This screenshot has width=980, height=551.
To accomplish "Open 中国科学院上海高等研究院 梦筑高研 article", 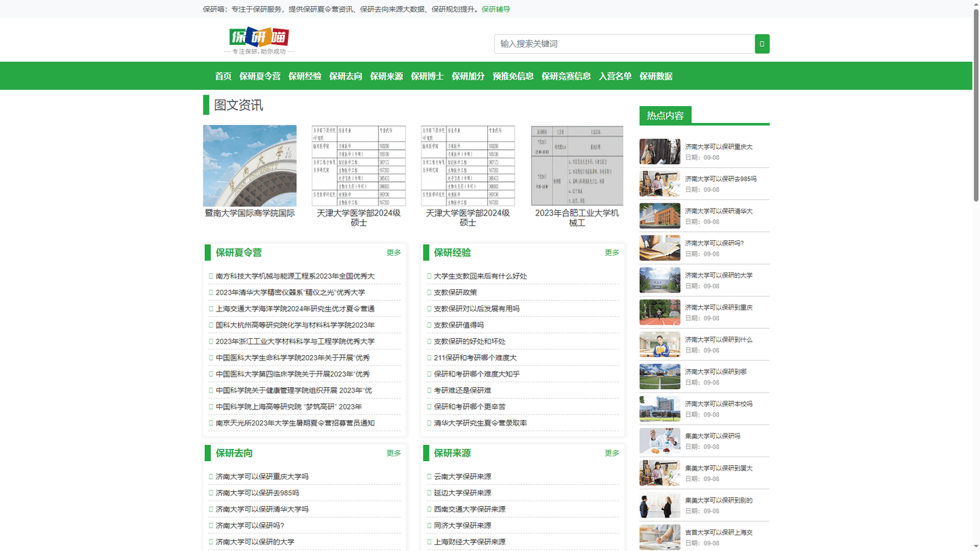I will [289, 407].
